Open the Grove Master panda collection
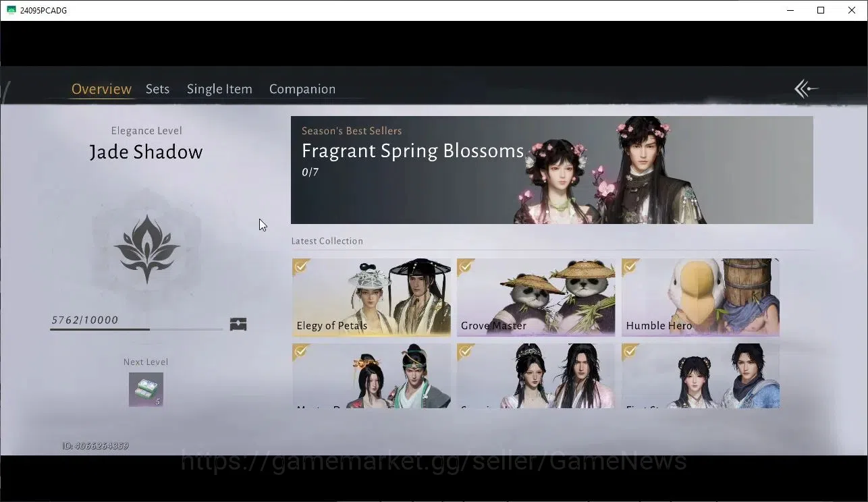This screenshot has width=868, height=502. click(x=536, y=297)
